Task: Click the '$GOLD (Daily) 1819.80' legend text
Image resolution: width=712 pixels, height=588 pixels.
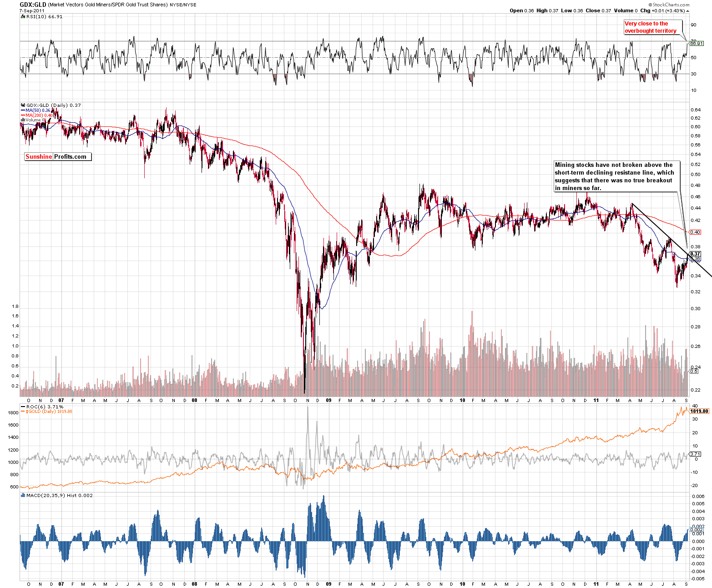Action: click(49, 412)
